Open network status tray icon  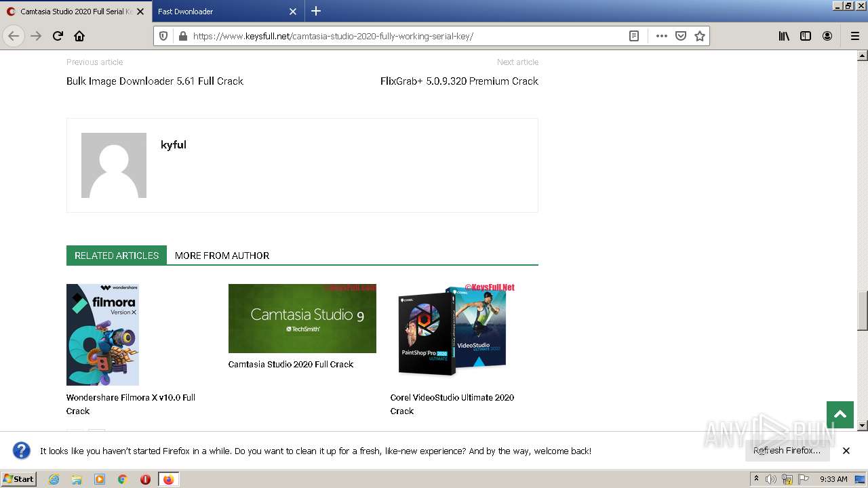[787, 479]
